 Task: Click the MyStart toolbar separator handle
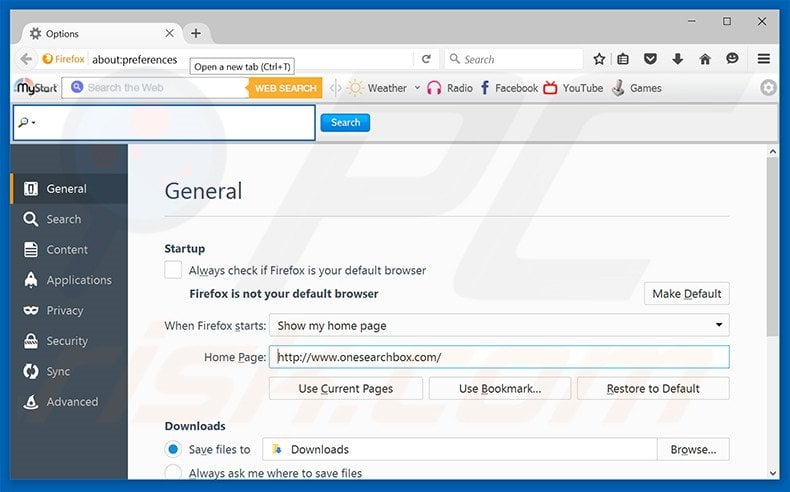click(336, 88)
